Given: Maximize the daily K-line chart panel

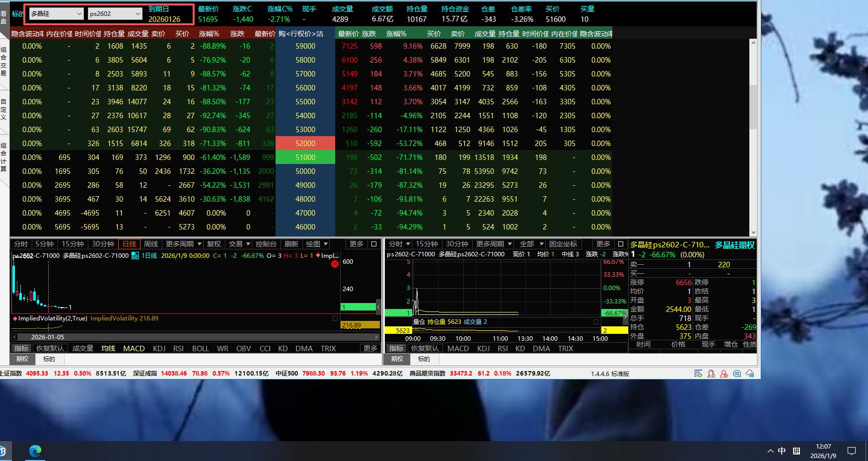Looking at the screenshot, I should pos(374,244).
